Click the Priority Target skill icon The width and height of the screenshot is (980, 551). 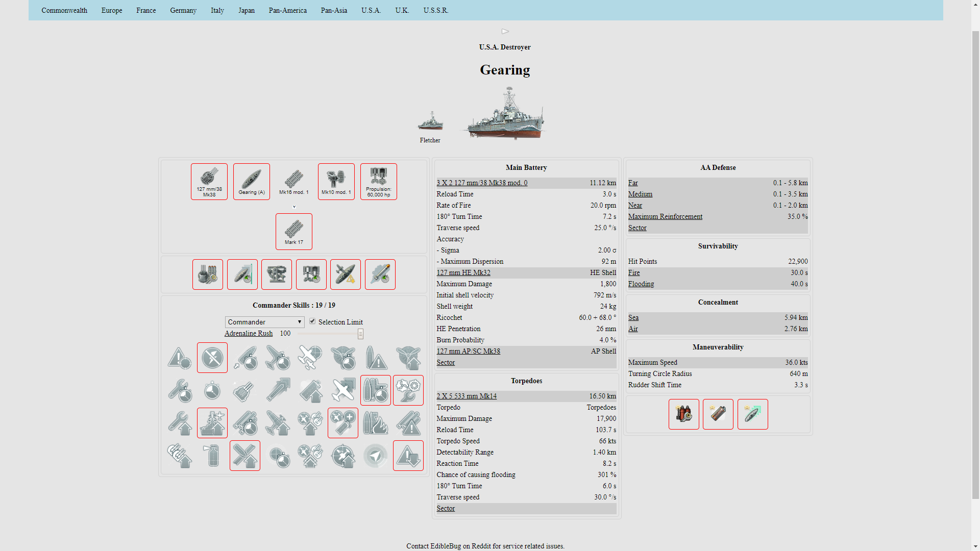click(180, 358)
